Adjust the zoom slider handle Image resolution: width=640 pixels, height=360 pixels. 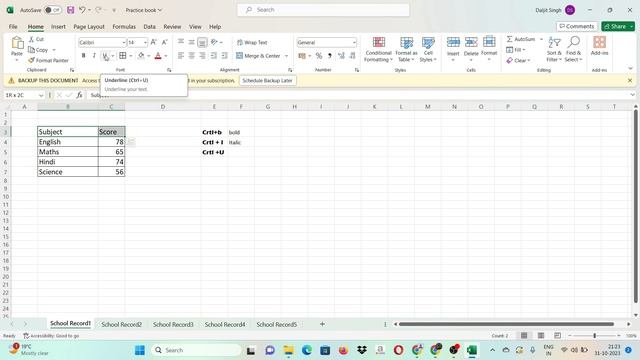[x=595, y=336]
